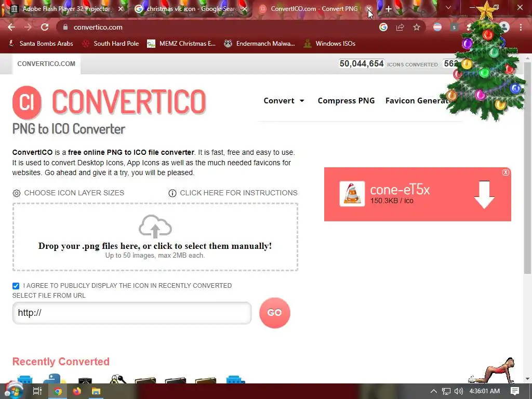Open the MEMZ Christmas E... bookmark
The height and width of the screenshot is (399, 532).
coord(181,44)
